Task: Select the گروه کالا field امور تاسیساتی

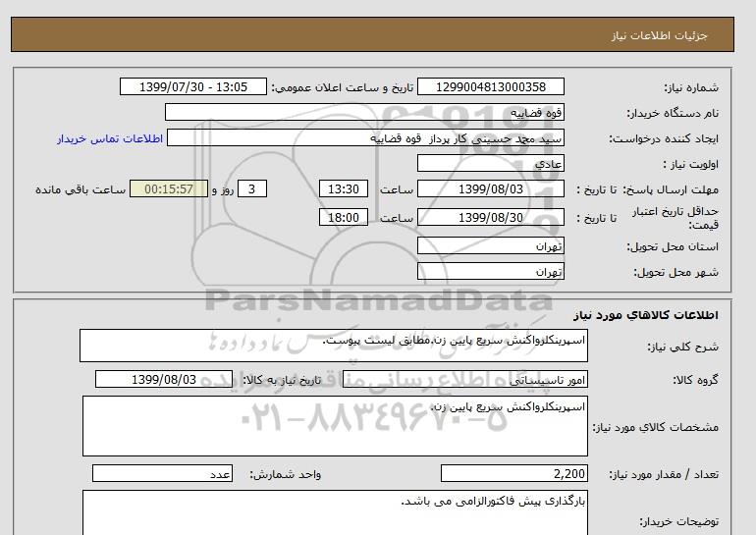Action: click(x=464, y=379)
